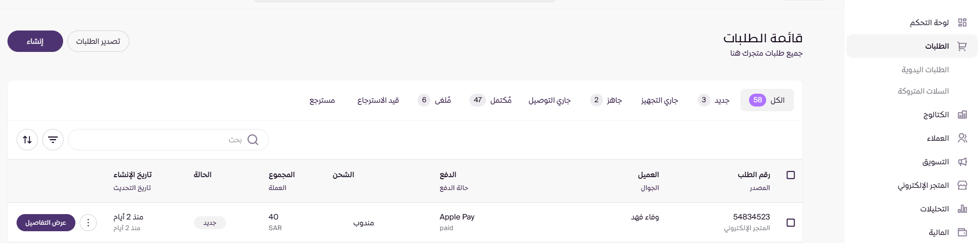Click the analytics bar chart icon

[x=962, y=209]
